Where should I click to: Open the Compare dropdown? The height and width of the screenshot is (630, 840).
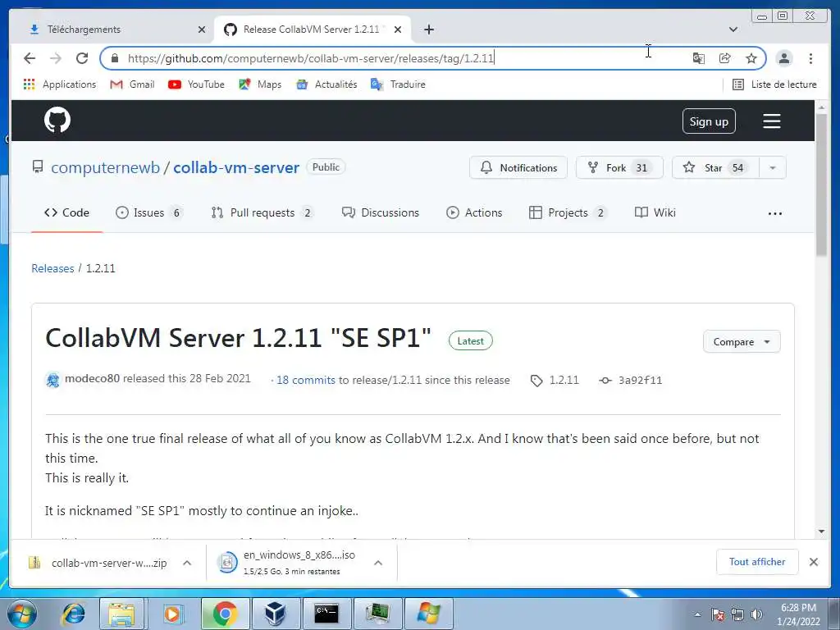pyautogui.click(x=742, y=342)
